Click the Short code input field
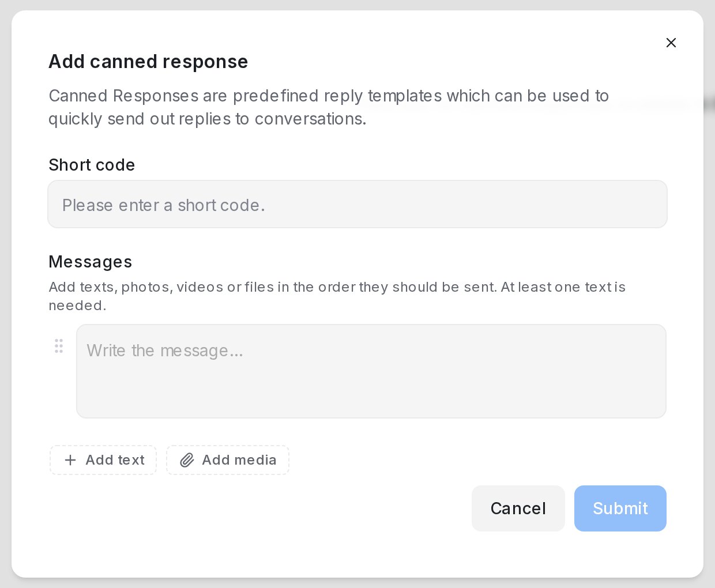The height and width of the screenshot is (588, 715). tap(357, 204)
